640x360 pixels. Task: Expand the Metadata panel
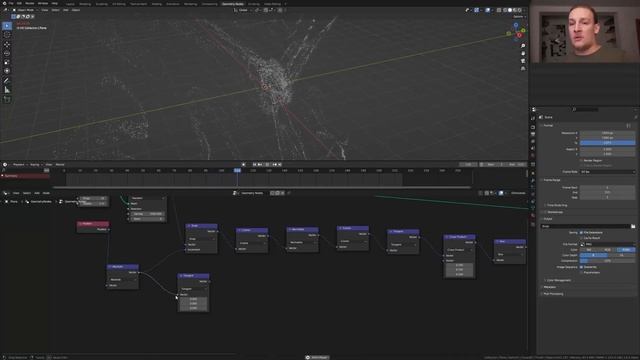click(x=549, y=287)
